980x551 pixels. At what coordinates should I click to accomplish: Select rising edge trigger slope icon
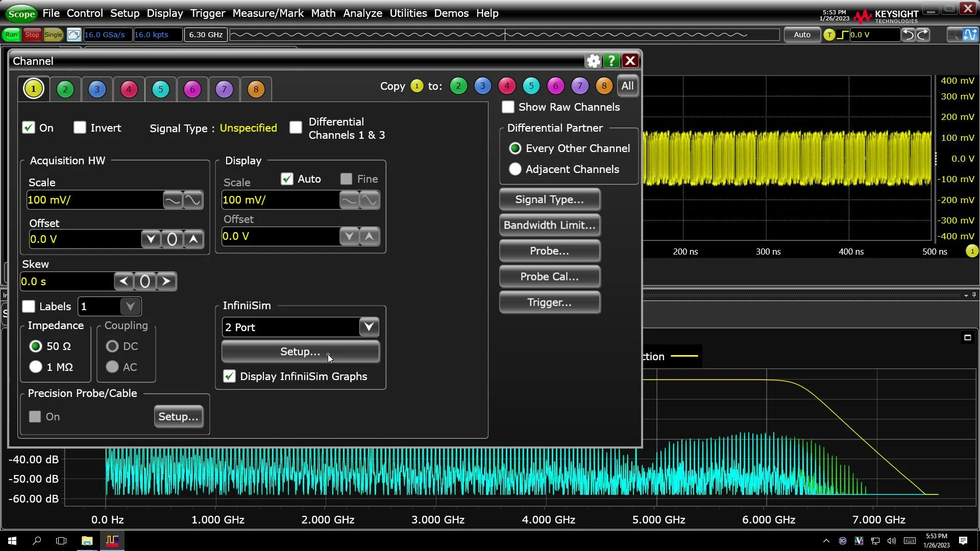(x=843, y=35)
